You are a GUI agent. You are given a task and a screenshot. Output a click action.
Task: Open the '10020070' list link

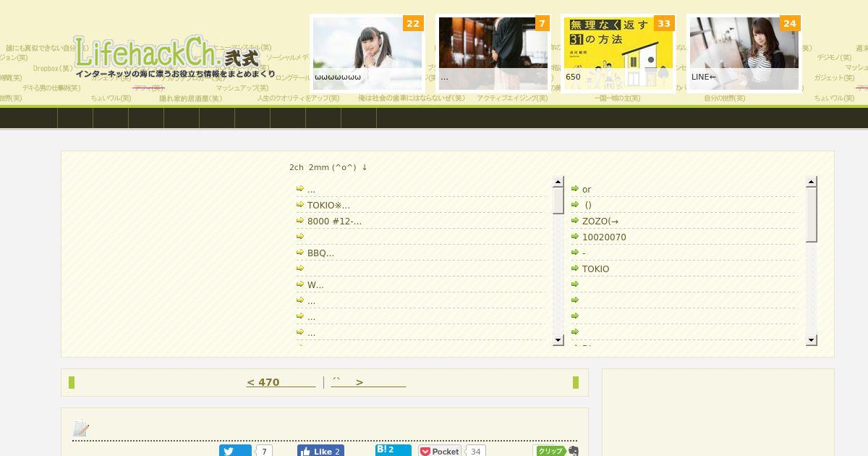(604, 237)
